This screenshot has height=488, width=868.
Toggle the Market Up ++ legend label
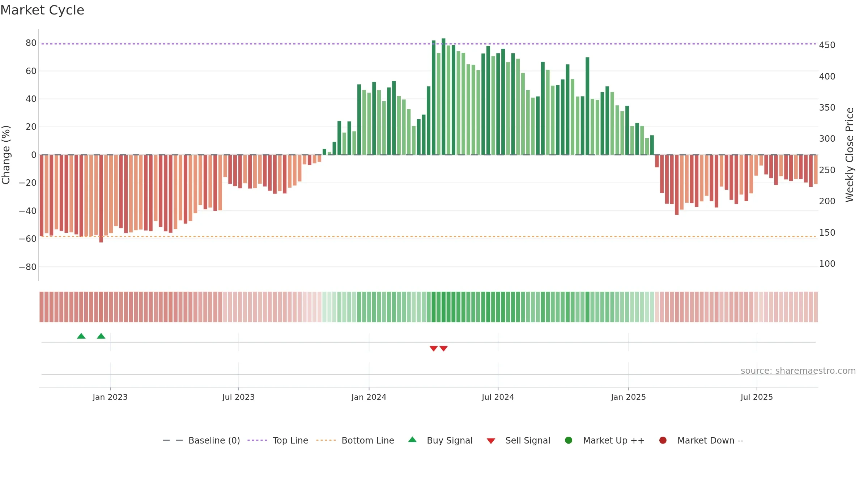tap(614, 440)
